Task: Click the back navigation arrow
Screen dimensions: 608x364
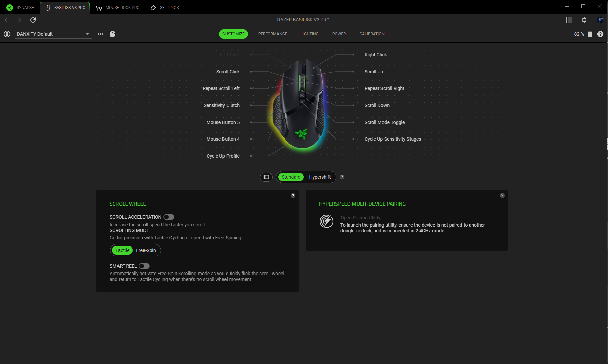Action: click(x=6, y=20)
